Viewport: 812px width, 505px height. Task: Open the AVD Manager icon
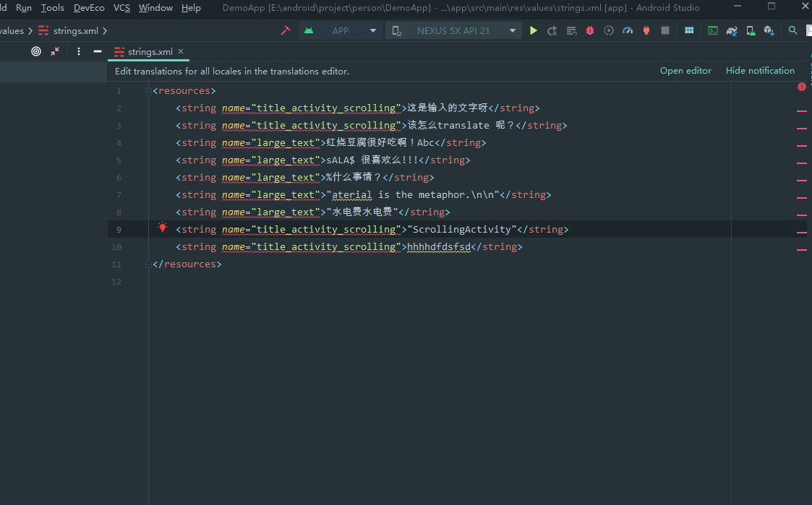click(x=751, y=30)
